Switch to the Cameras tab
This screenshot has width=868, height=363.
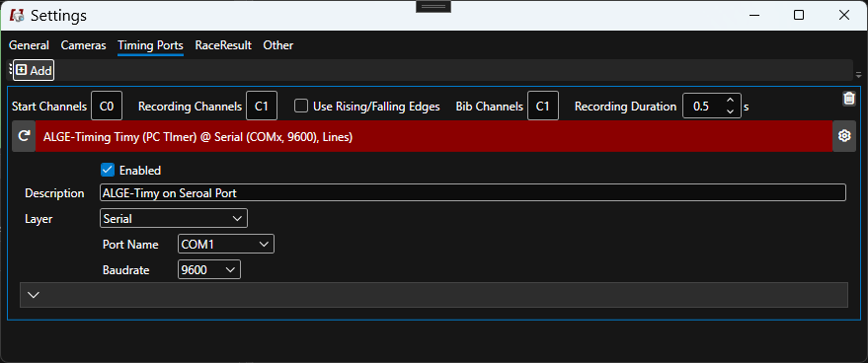(x=83, y=45)
